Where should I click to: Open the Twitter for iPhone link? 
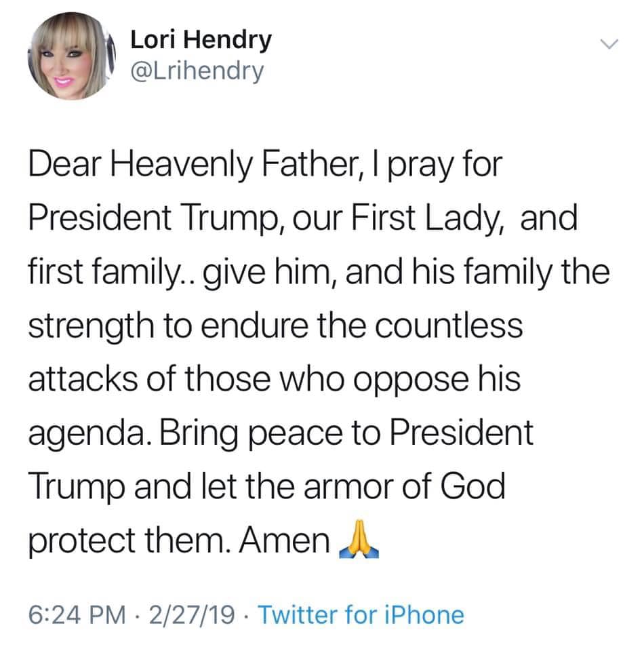[x=361, y=614]
